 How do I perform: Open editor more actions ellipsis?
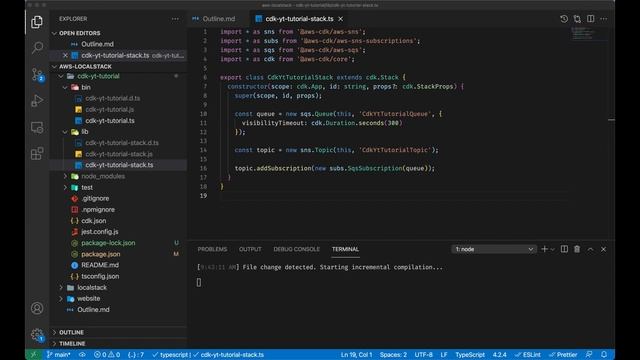click(x=604, y=19)
